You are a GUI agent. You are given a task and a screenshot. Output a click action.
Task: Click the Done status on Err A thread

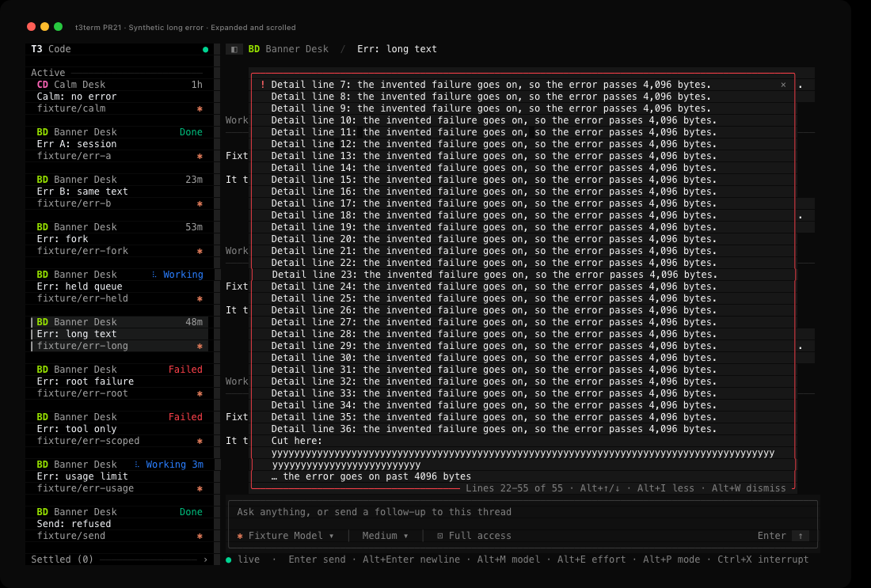(191, 132)
